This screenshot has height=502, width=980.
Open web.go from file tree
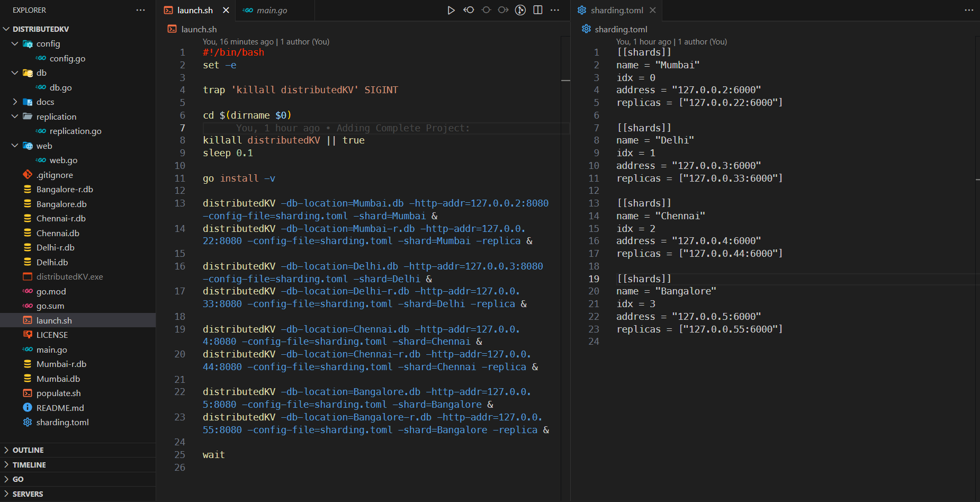click(x=64, y=160)
